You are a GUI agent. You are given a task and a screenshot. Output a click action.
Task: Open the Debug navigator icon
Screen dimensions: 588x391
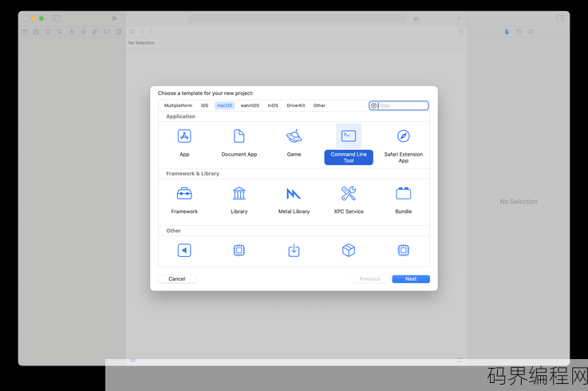pos(95,32)
